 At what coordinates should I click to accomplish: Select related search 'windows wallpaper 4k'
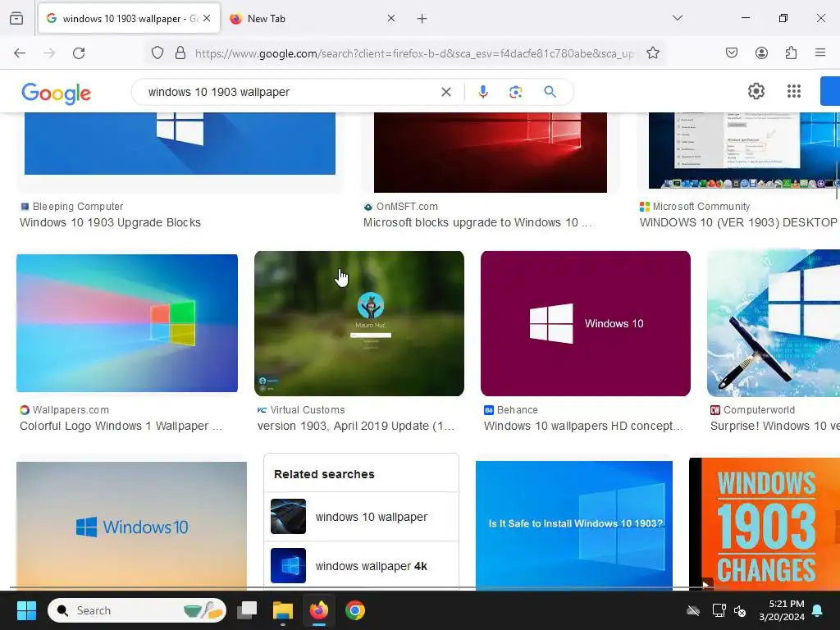point(361,566)
